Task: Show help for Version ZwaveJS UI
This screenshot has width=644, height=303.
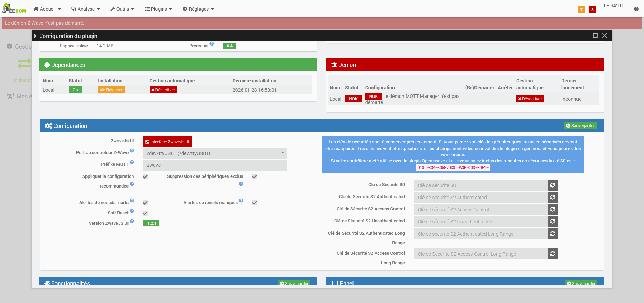Action: [132, 221]
